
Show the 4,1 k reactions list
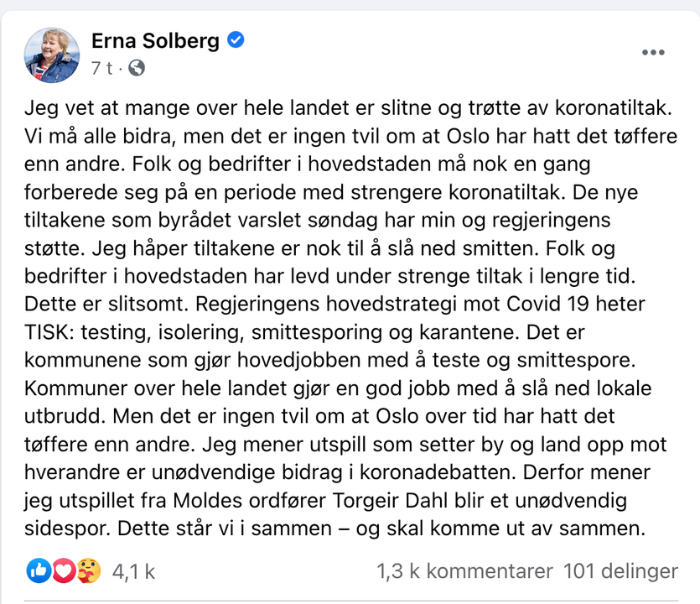pos(133,571)
